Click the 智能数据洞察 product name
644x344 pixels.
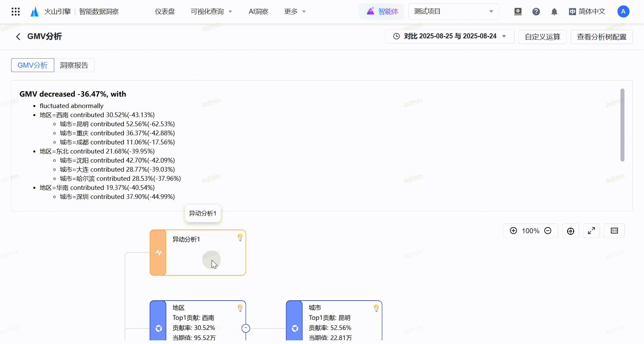(x=99, y=12)
